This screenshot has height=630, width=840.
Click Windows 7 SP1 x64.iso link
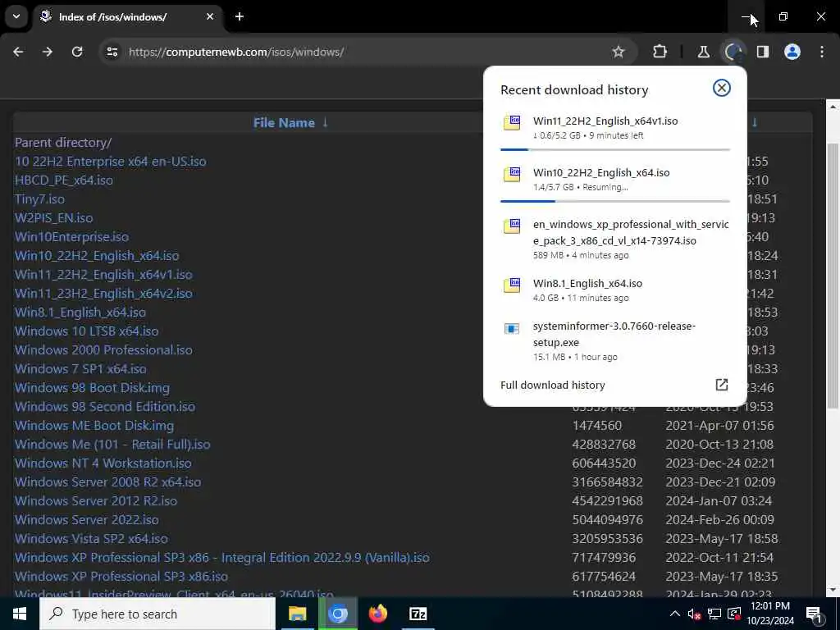click(80, 368)
